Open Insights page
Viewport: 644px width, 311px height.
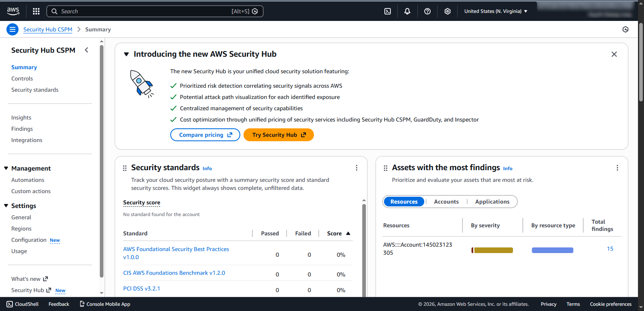21,117
